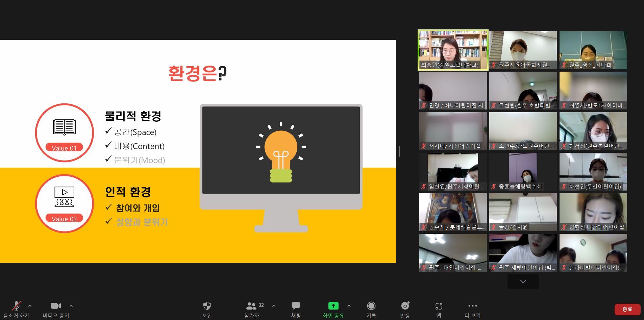Select 금강/김지윤 video tile
The height and width of the screenshot is (320, 644).
(523, 212)
